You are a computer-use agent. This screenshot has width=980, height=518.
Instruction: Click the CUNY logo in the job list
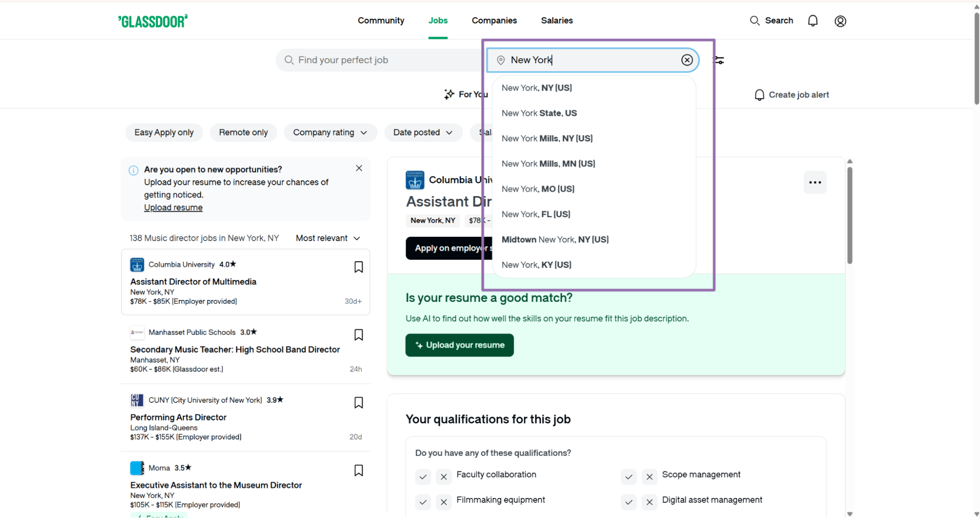137,400
